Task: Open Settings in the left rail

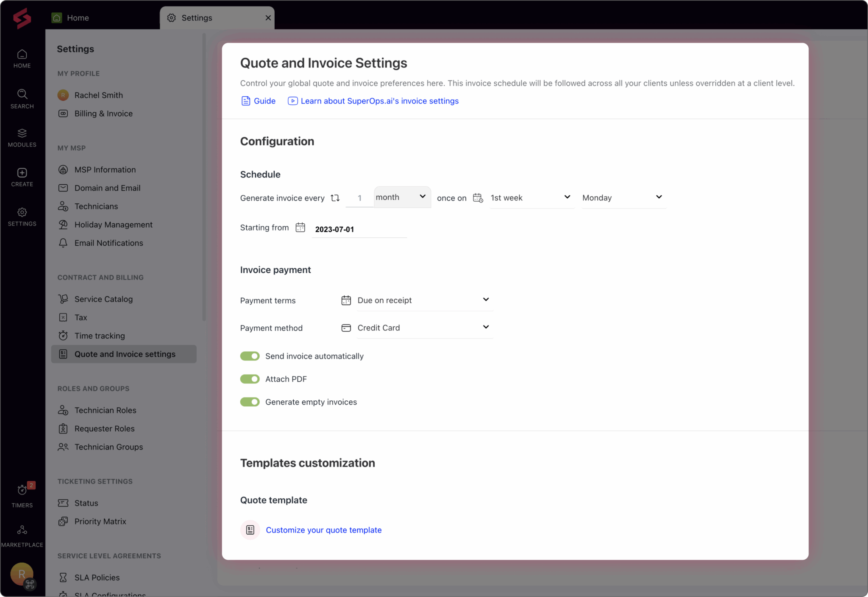Action: (22, 217)
